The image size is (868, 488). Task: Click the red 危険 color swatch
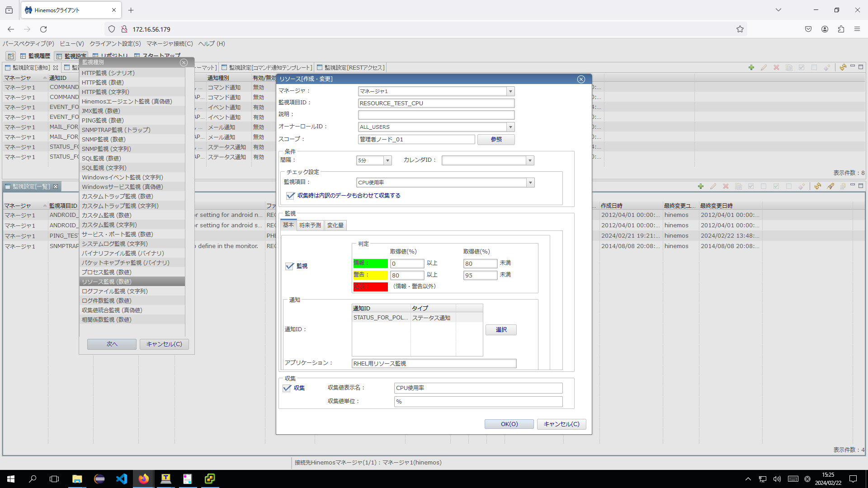[370, 287]
